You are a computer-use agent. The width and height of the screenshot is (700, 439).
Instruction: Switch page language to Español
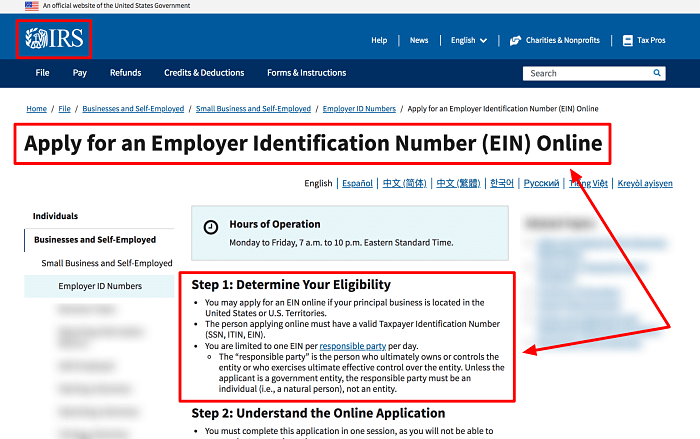357,183
